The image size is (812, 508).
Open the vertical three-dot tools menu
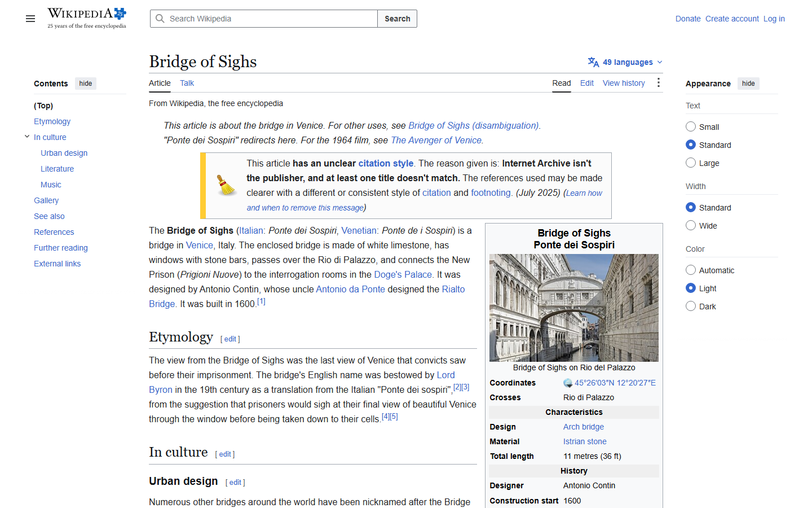[658, 83]
